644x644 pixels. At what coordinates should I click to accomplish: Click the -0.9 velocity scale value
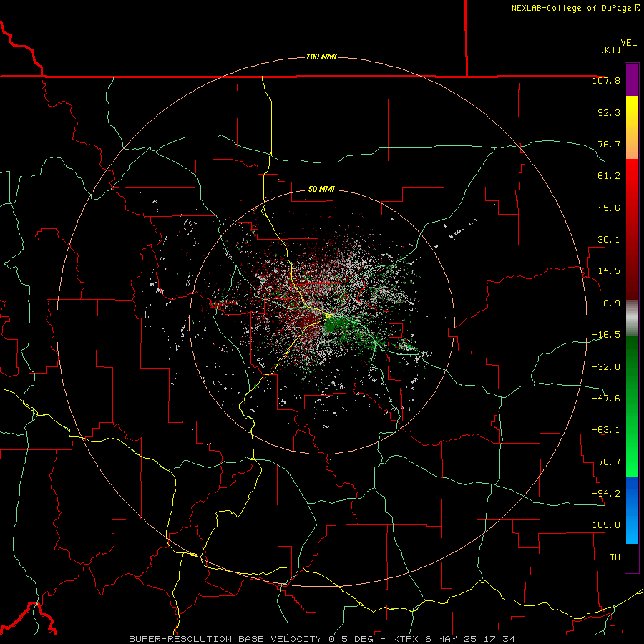click(x=609, y=303)
